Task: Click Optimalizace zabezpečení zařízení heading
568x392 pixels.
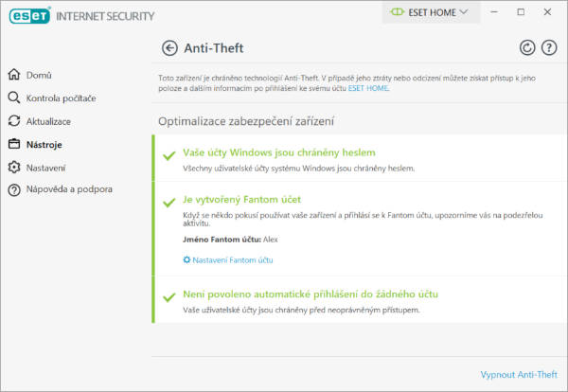Action: pyautogui.click(x=246, y=121)
